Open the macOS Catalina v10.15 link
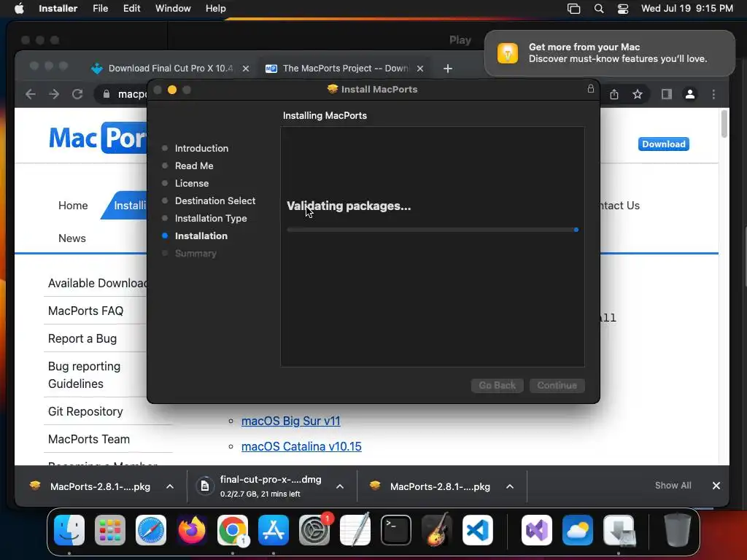The height and width of the screenshot is (560, 747). click(301, 446)
